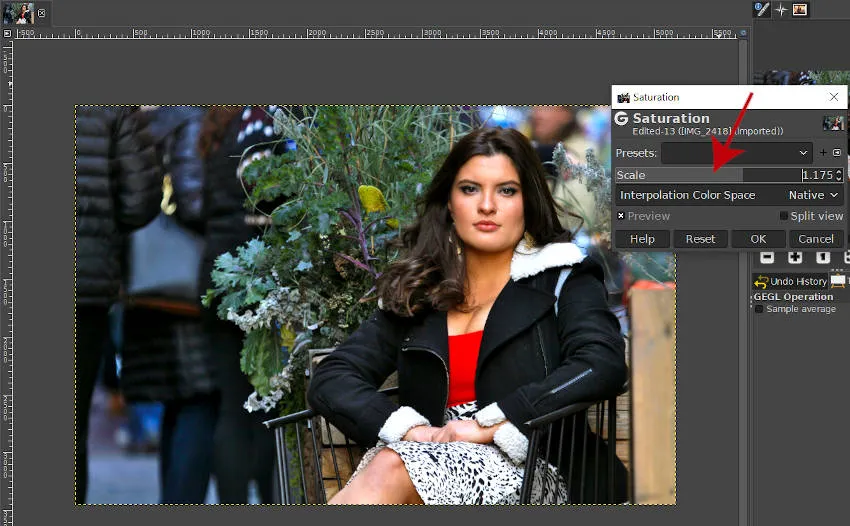The image size is (850, 526).
Task: Click the zoom in plus icon
Action: [795, 257]
